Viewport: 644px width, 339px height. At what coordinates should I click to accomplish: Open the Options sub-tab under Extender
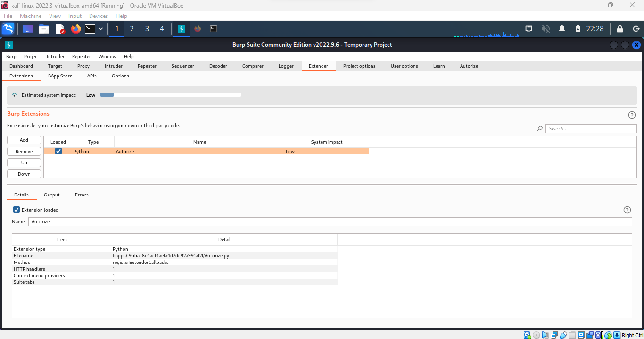point(120,76)
